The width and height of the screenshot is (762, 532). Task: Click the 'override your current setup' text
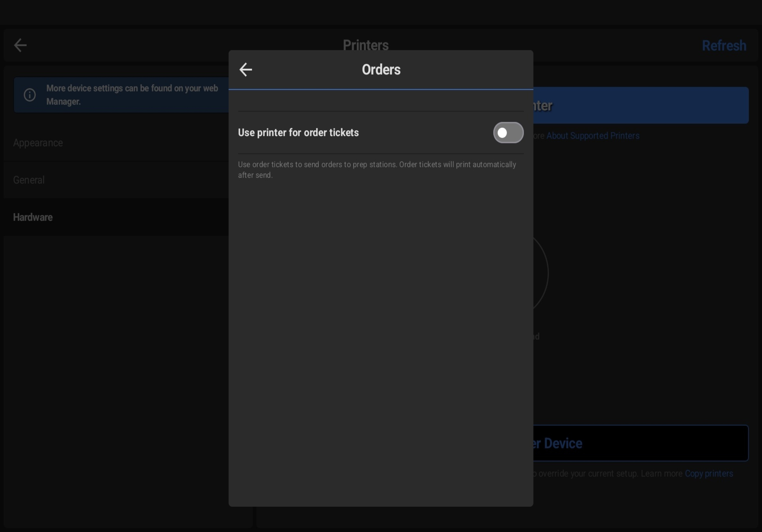pos(587,473)
